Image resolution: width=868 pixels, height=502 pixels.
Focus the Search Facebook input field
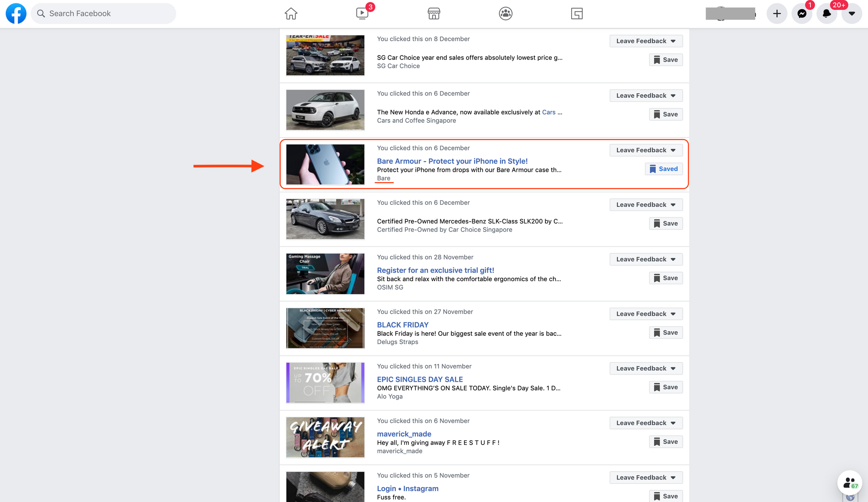(103, 13)
